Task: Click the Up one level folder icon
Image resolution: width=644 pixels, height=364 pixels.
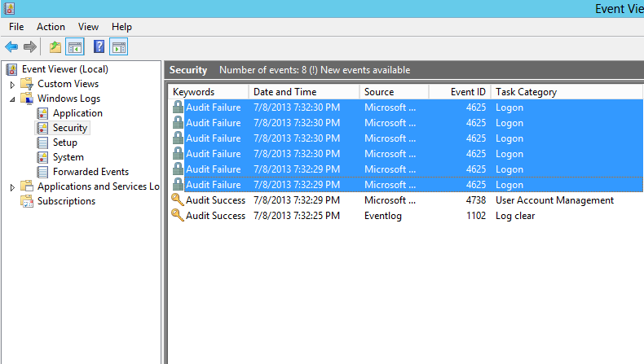Action: (55, 46)
